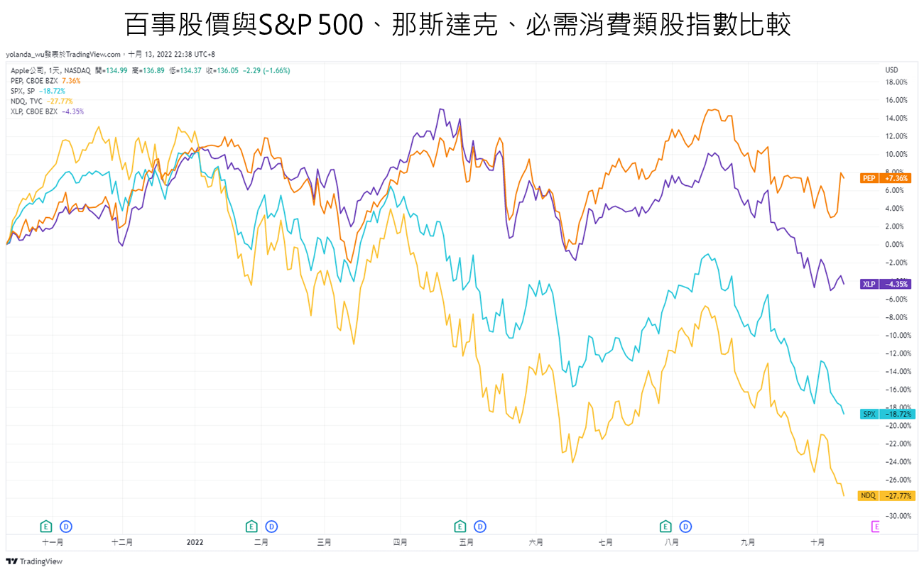
Task: Click the teal SPX −18.72% price label
Action: click(887, 414)
